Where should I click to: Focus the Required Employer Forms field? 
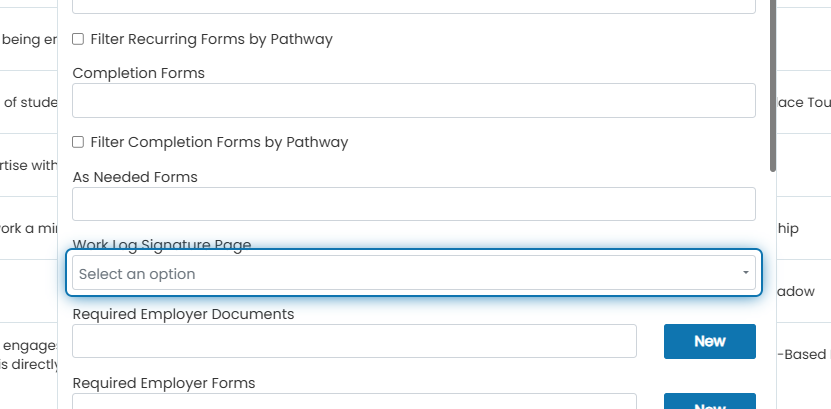point(355,401)
